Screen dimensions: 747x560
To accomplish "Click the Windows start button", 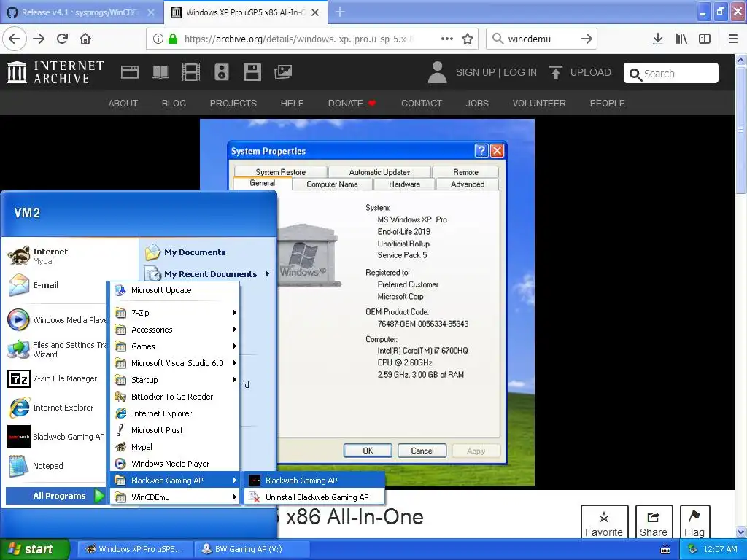I will pyautogui.click(x=34, y=549).
